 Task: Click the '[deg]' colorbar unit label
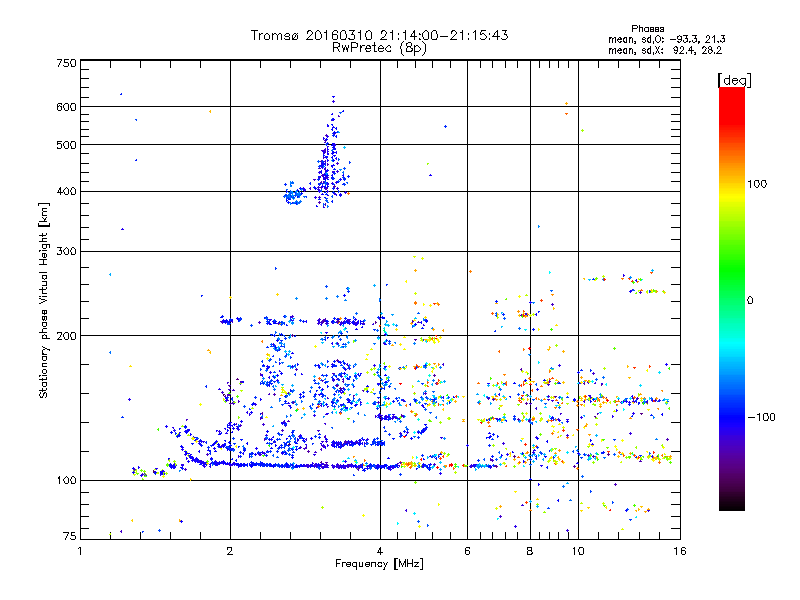[x=734, y=80]
